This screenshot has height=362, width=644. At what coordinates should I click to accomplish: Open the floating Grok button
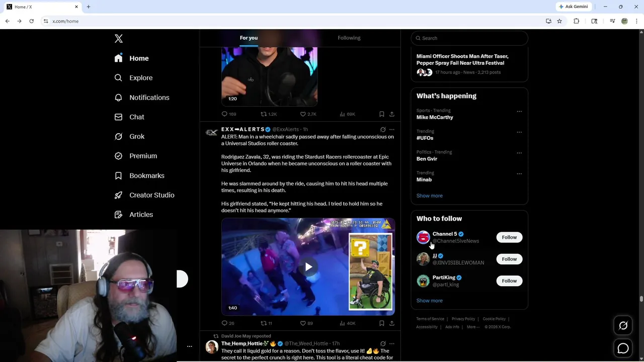[623, 326]
